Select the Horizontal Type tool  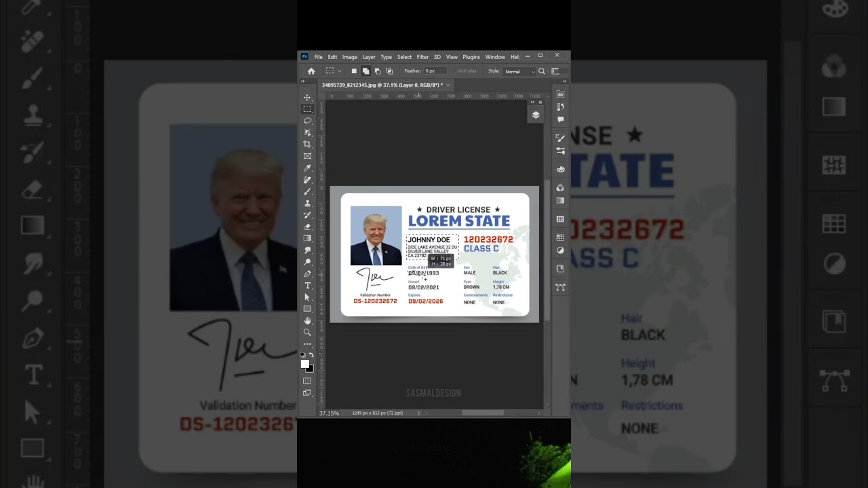click(307, 285)
